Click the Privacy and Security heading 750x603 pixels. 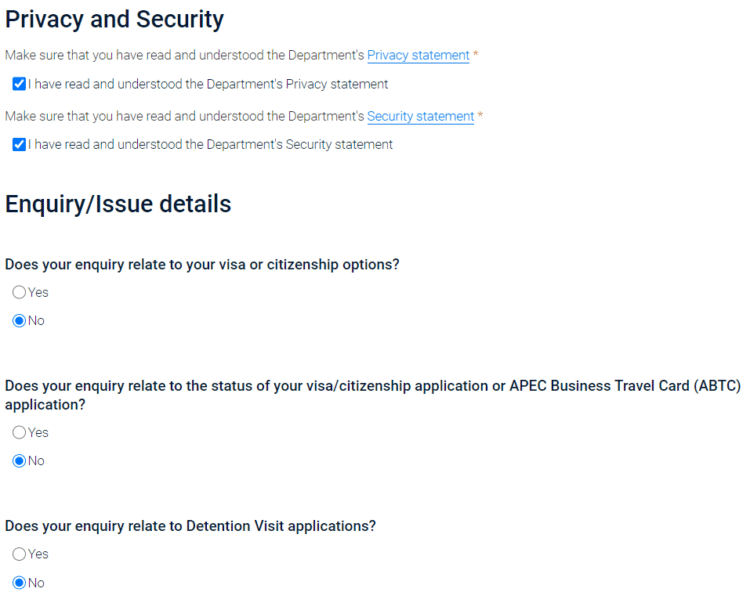tap(114, 20)
